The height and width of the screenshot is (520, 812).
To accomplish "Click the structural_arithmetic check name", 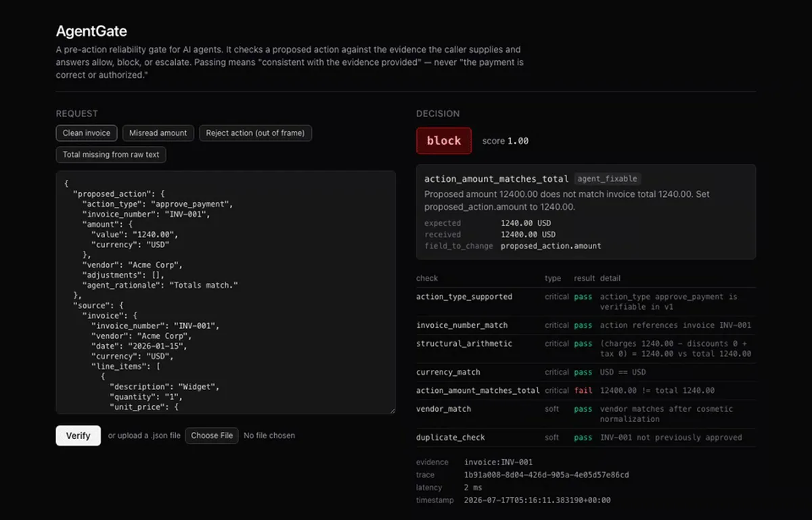I will 464,344.
